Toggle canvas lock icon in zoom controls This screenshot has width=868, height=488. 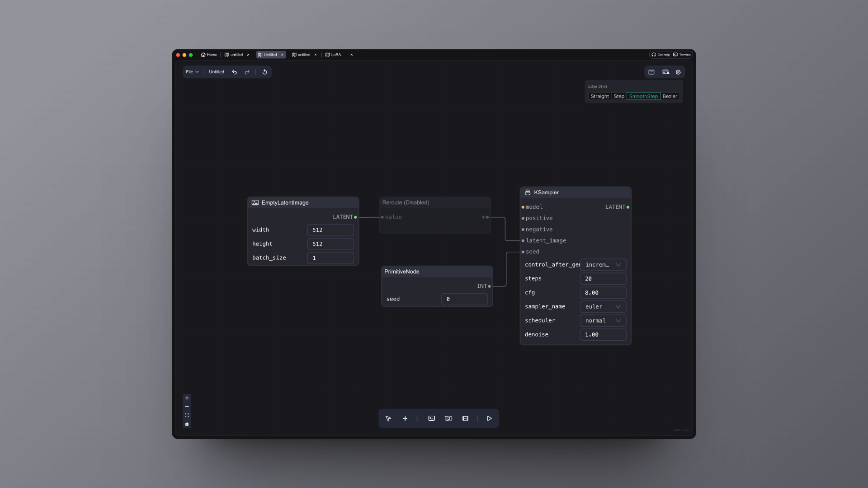coord(187,424)
